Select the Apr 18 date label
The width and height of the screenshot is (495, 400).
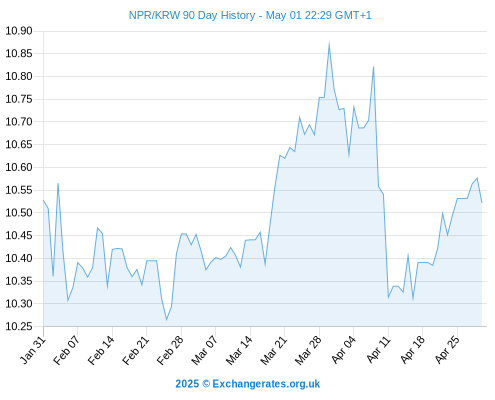(413, 351)
